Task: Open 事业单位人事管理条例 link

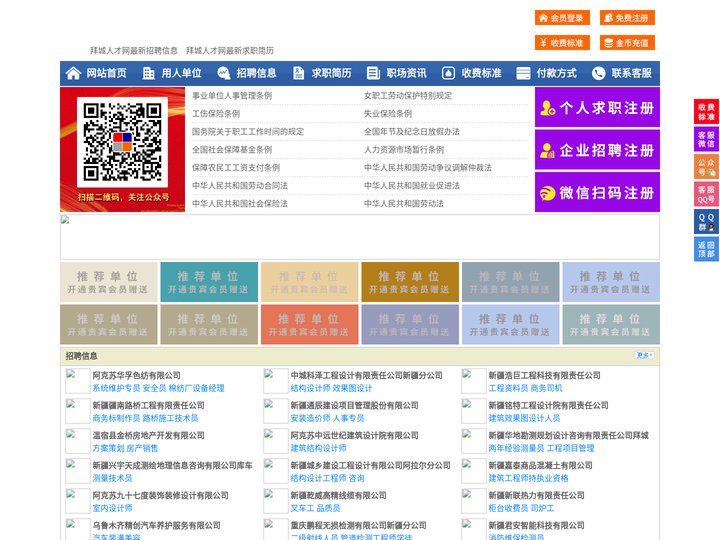Action: pos(232,96)
